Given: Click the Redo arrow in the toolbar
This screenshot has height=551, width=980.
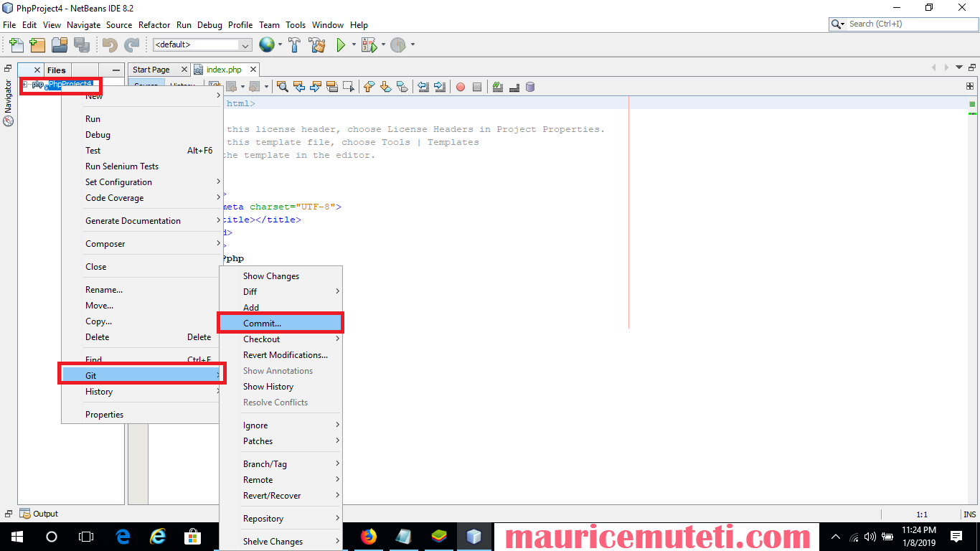Looking at the screenshot, I should coord(131,45).
